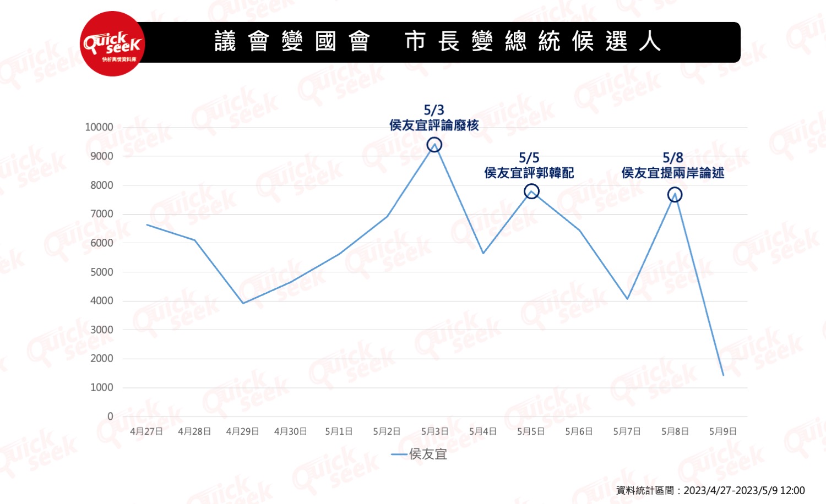Select the 侯友宜提兩岸論述 annotation
Image resolution: width=826 pixels, height=504 pixels.
[x=672, y=173]
